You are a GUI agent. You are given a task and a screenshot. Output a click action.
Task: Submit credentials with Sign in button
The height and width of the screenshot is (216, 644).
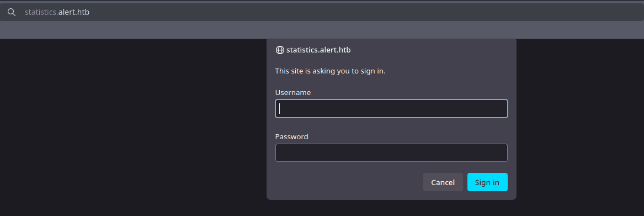[x=487, y=182]
